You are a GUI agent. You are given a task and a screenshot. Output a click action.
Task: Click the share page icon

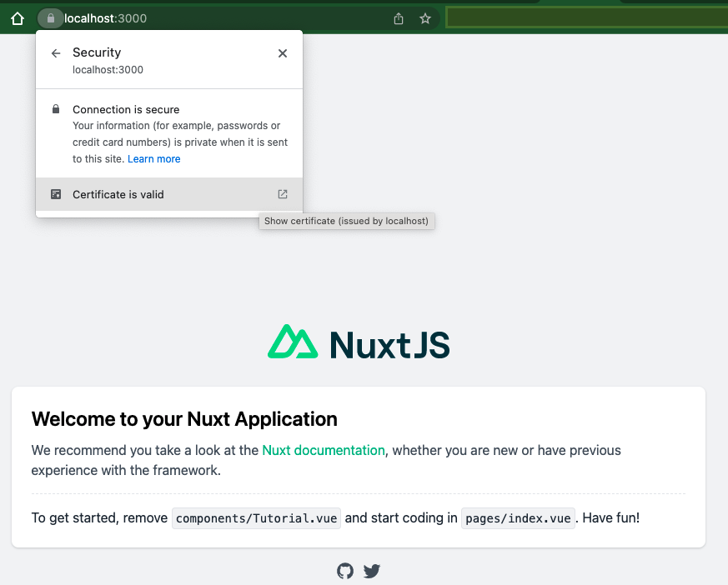coord(399,18)
